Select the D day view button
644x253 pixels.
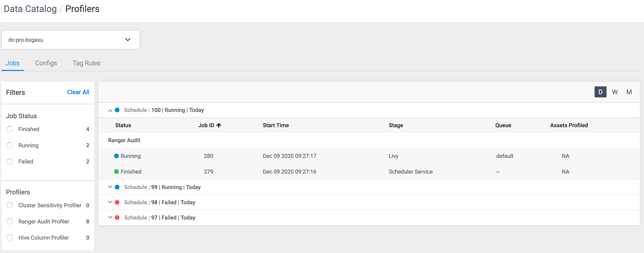pos(600,92)
